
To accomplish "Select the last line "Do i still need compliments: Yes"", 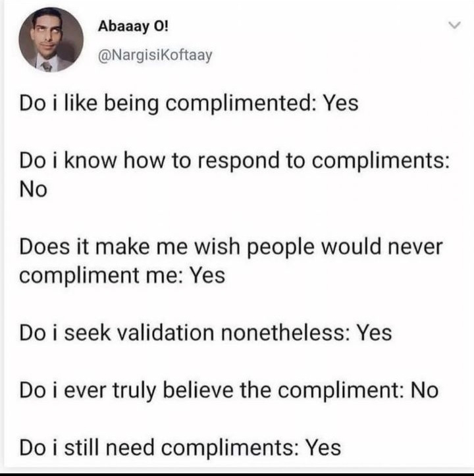I will [180, 448].
